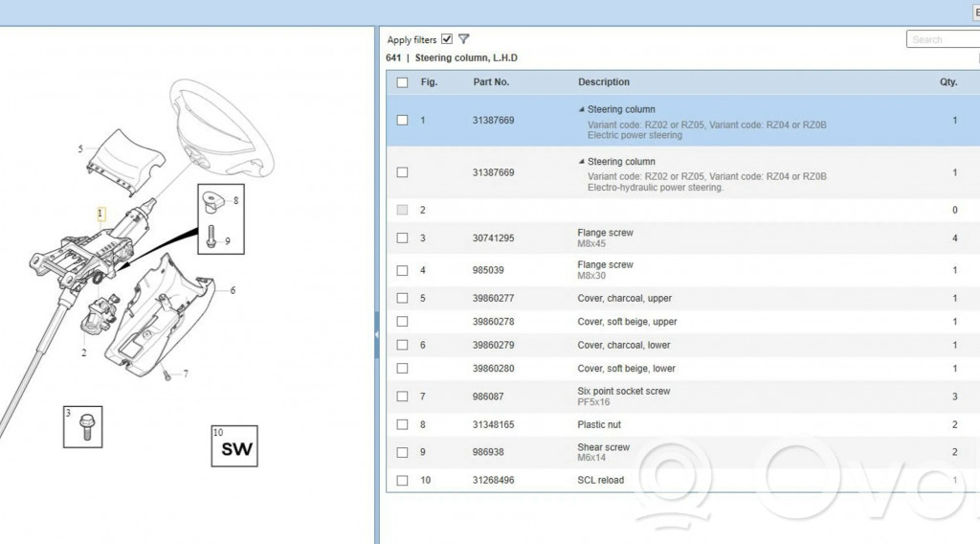Image resolution: width=980 pixels, height=544 pixels.
Task: Click the SW callout box in diagram
Action: (234, 446)
